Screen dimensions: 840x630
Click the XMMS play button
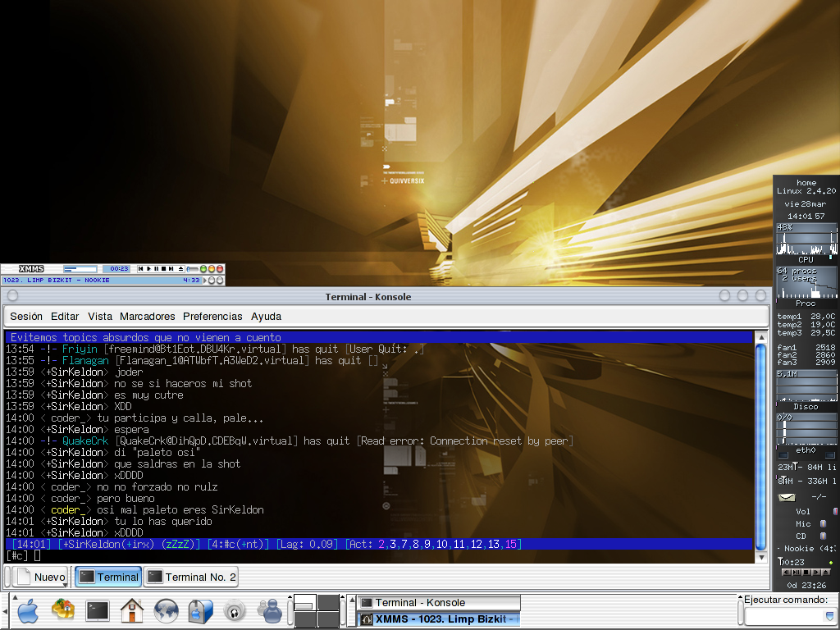(x=149, y=268)
